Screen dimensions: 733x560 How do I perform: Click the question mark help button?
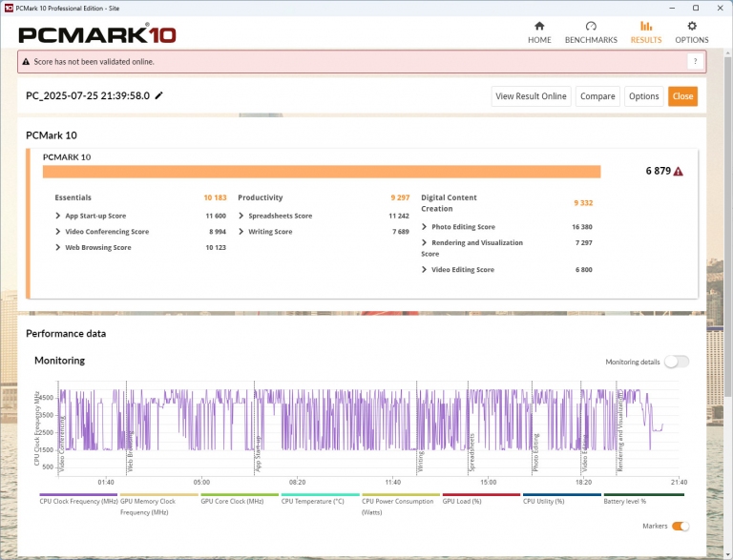pyautogui.click(x=695, y=61)
